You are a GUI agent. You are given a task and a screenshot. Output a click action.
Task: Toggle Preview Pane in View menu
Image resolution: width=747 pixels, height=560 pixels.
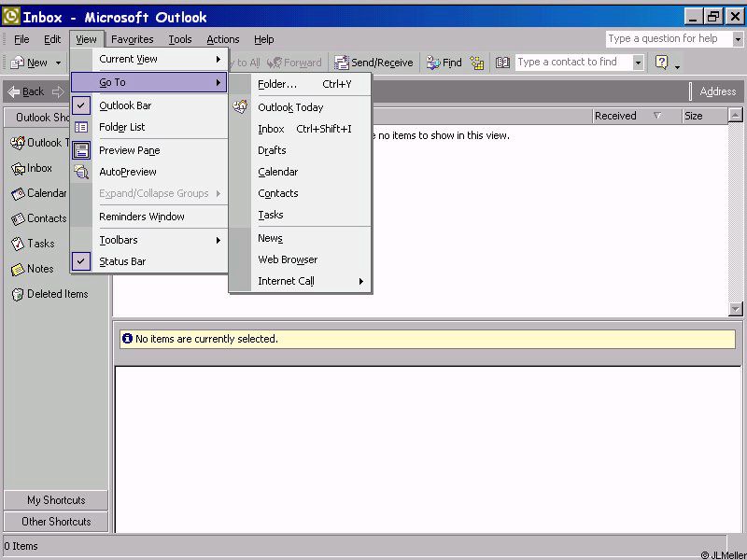[129, 150]
